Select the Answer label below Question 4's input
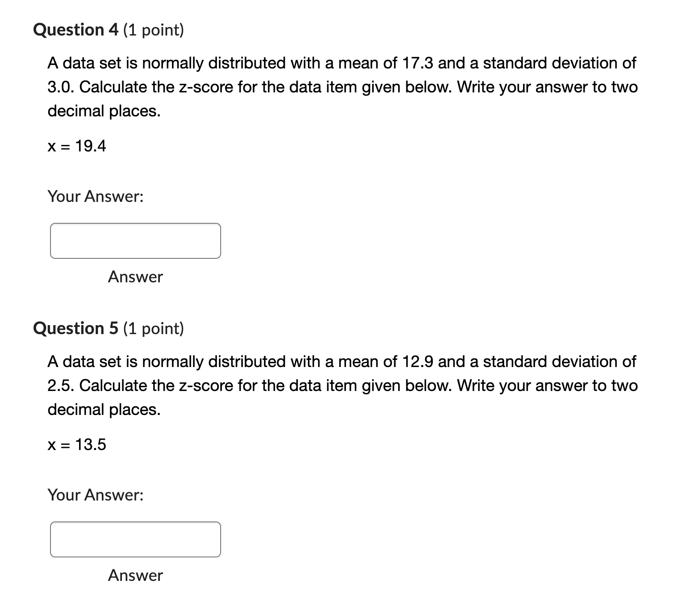 tap(135, 277)
